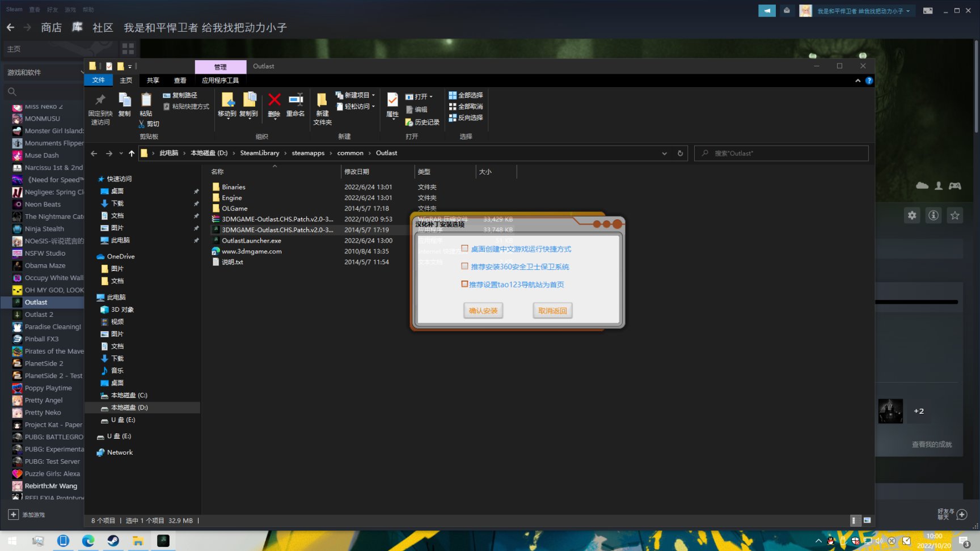Click the Windows Start button
The image size is (980, 551).
tap(12, 541)
